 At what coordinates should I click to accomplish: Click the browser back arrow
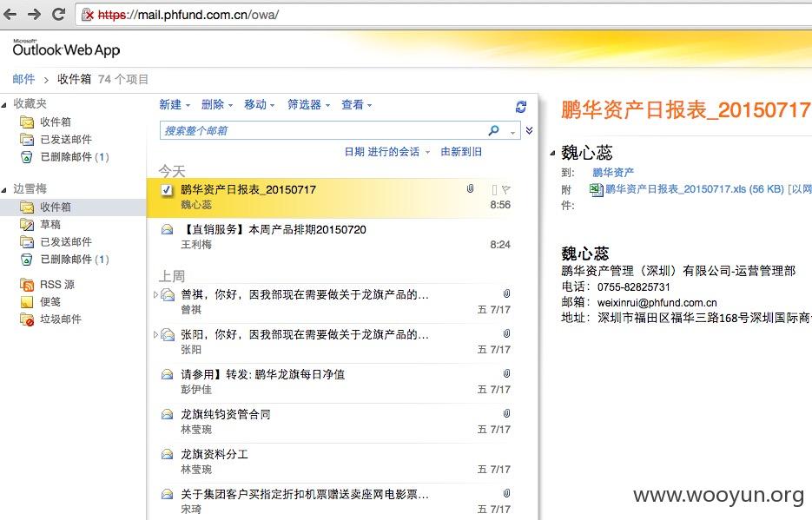coord(10,15)
